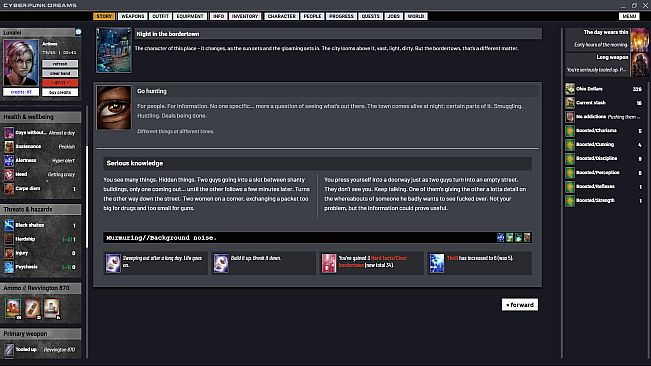Click the left sidebar scrollbar
This screenshot has height=366, width=651.
(87, 197)
